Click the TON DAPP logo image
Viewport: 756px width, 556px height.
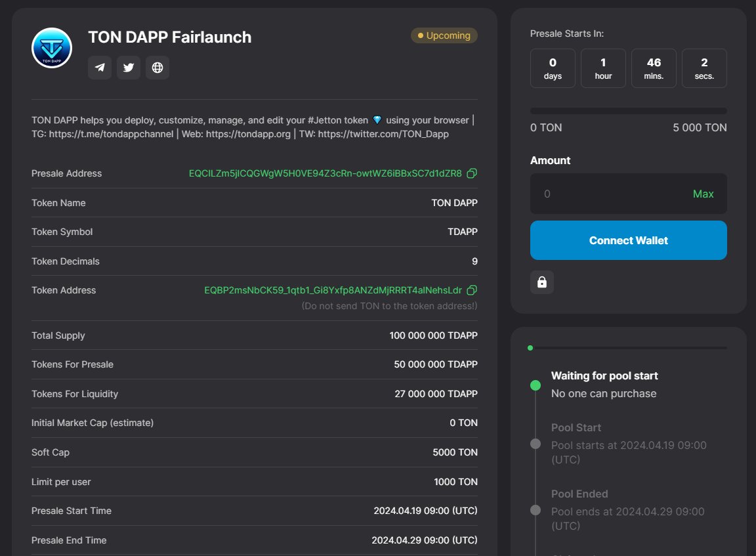(x=52, y=48)
